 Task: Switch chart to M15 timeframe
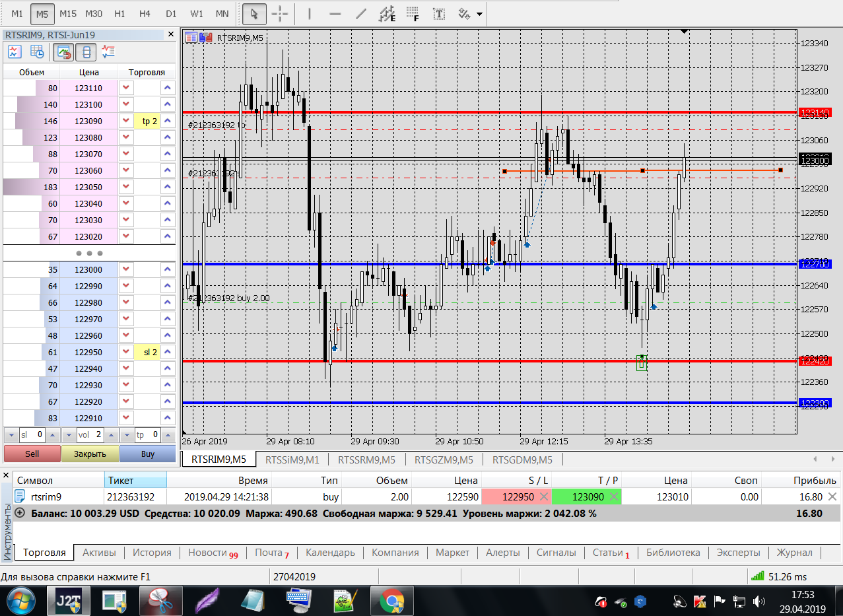67,13
